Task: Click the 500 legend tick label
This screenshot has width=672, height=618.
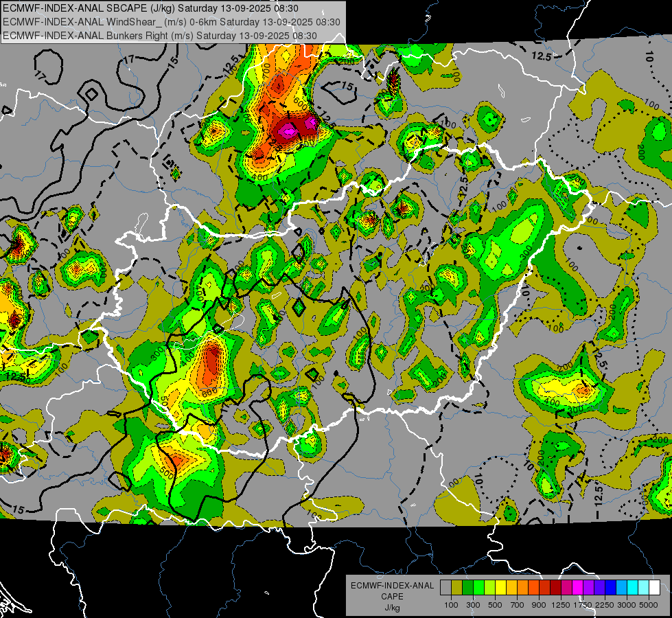Action: pyautogui.click(x=495, y=605)
